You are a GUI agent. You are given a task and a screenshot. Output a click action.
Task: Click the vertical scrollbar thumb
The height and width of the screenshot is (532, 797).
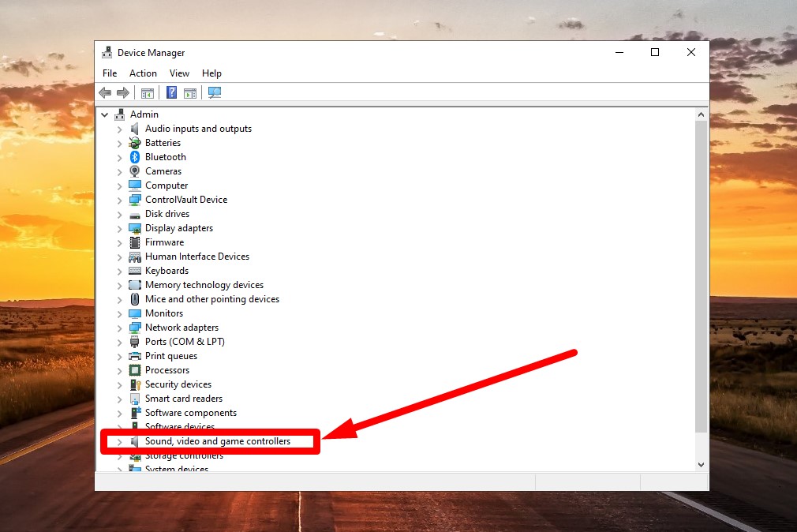[701, 277]
